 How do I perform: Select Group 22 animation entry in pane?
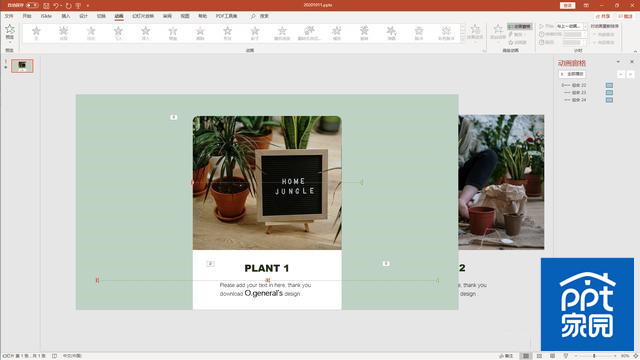click(587, 85)
